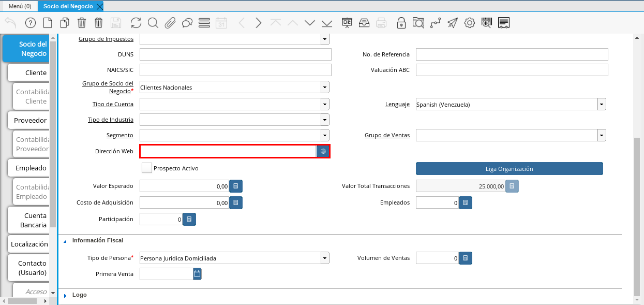This screenshot has width=644, height=305.
Task: Click the padlock icon in the toolbar
Action: 401,23
